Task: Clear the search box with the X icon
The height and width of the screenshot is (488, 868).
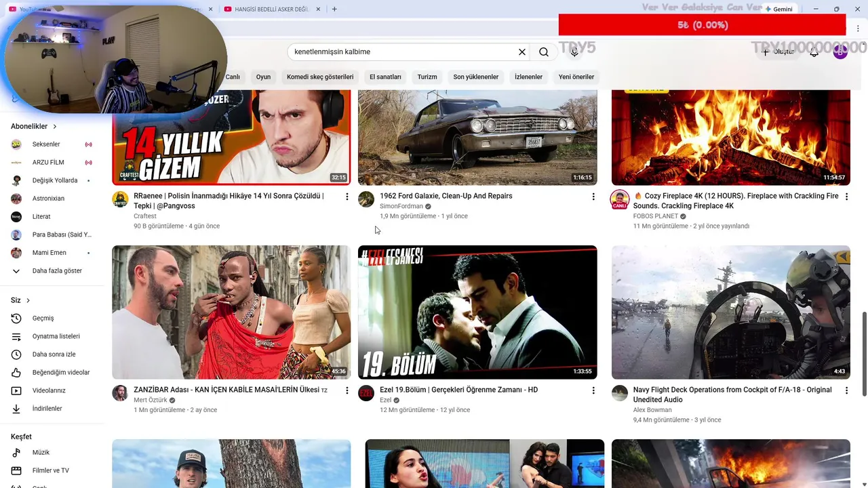Action: [x=522, y=52]
